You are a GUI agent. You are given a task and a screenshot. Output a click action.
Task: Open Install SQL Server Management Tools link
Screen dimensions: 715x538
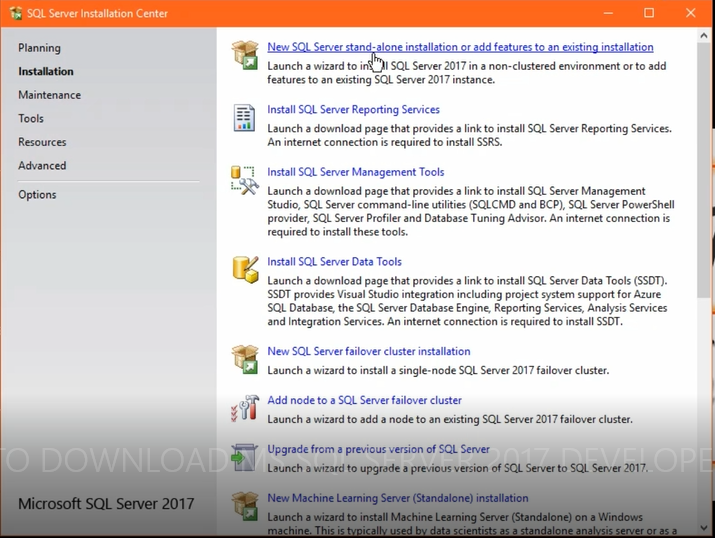[356, 172]
